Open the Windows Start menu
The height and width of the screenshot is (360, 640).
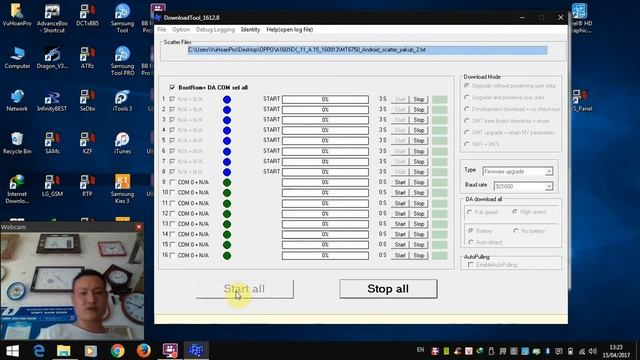[x=12, y=351]
